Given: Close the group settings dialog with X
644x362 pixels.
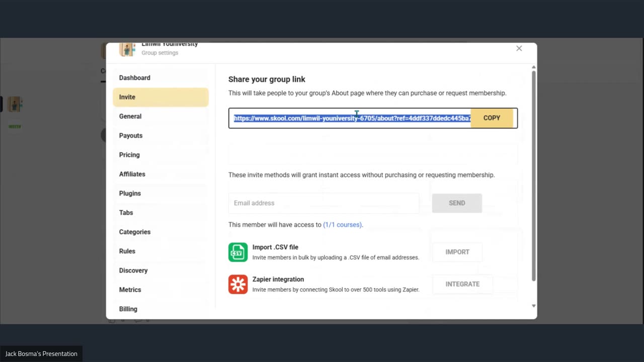Looking at the screenshot, I should [x=519, y=48].
